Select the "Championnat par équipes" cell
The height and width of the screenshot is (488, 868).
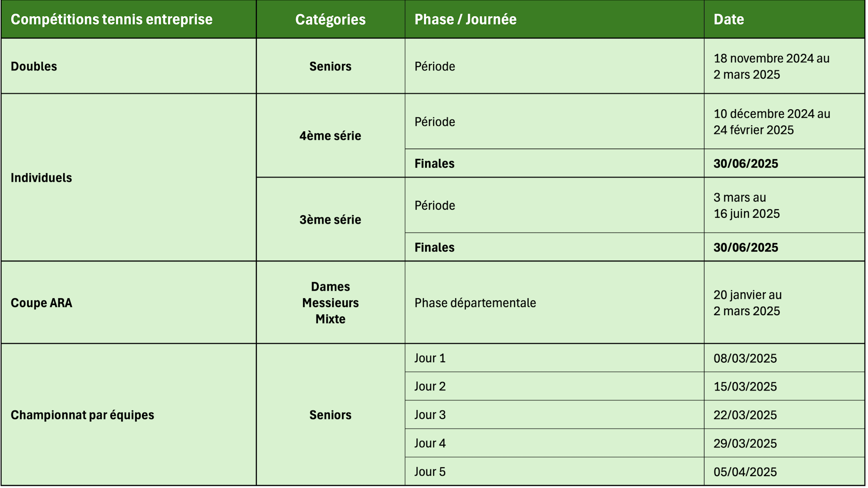[82, 415]
